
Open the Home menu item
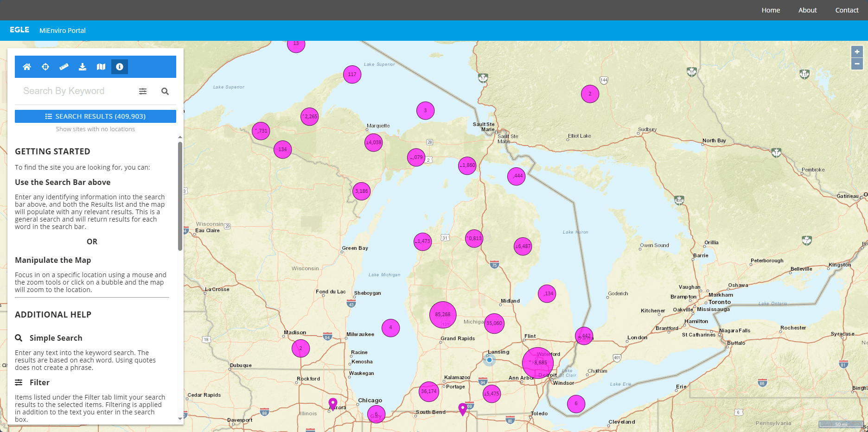tap(771, 10)
